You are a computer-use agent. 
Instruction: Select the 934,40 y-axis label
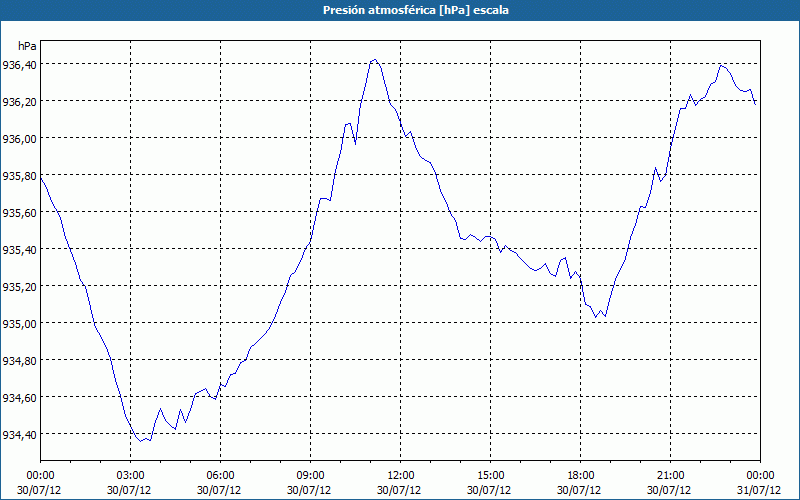19,435
